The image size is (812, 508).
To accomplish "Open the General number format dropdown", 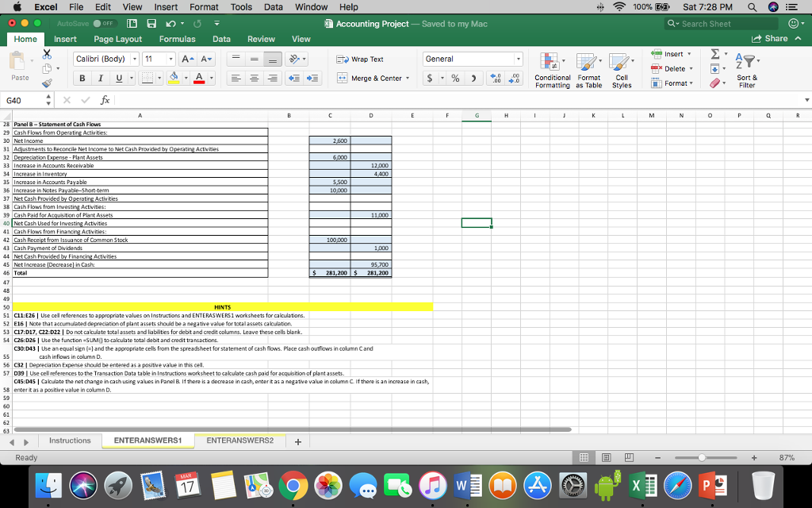I will [473, 59].
